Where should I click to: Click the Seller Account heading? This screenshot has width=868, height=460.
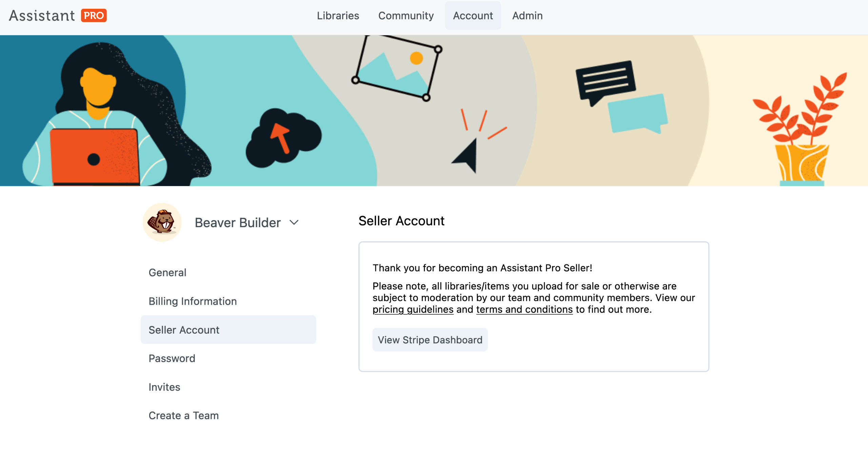tap(402, 221)
